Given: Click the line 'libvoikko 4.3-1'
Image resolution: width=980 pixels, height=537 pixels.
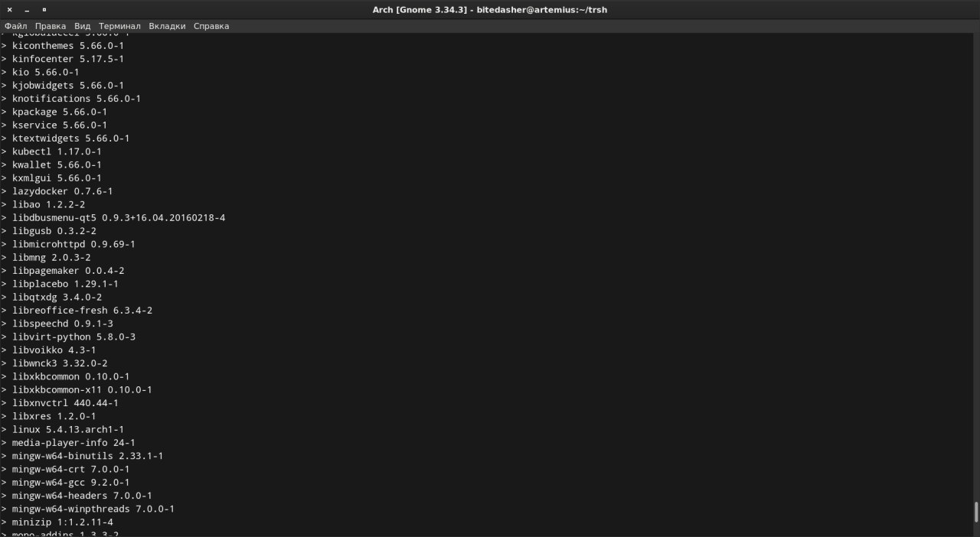Looking at the screenshot, I should (54, 350).
